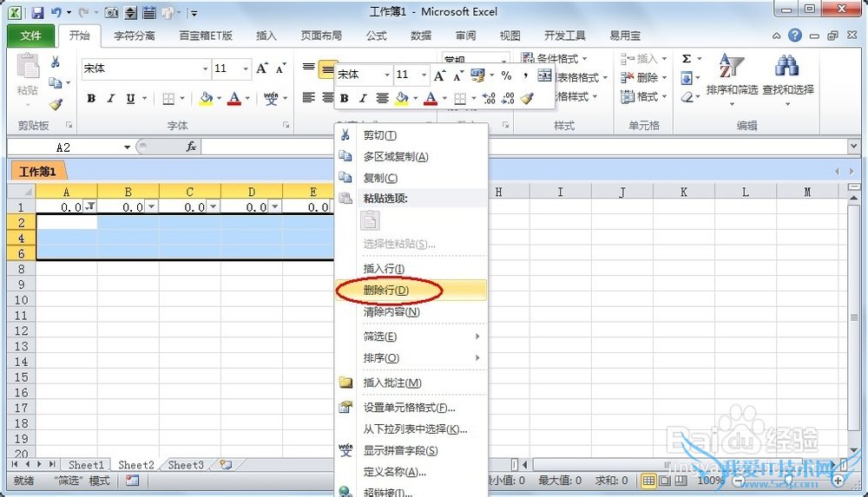Toggle Italic on the mini toolbar
The width and height of the screenshot is (868, 497).
[363, 99]
